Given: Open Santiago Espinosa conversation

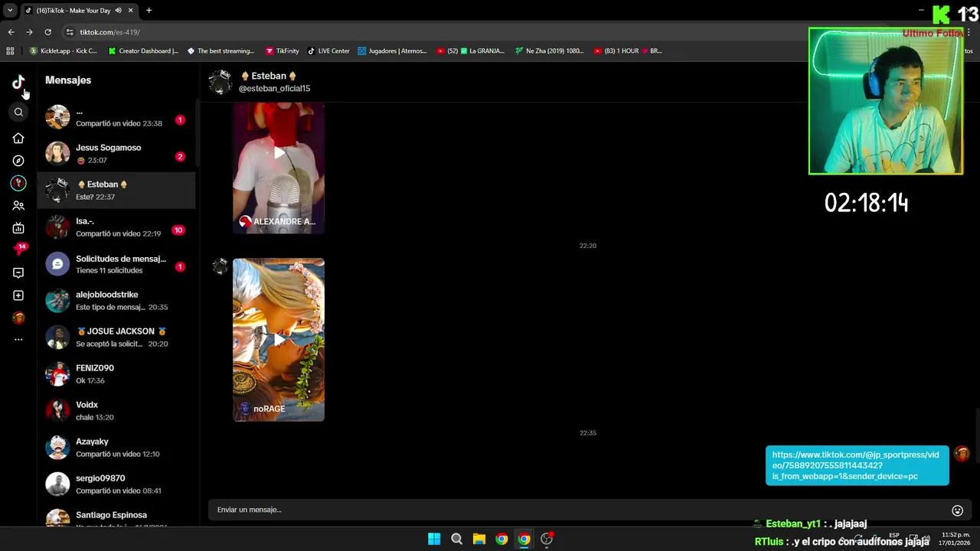Looking at the screenshot, I should click(x=116, y=517).
